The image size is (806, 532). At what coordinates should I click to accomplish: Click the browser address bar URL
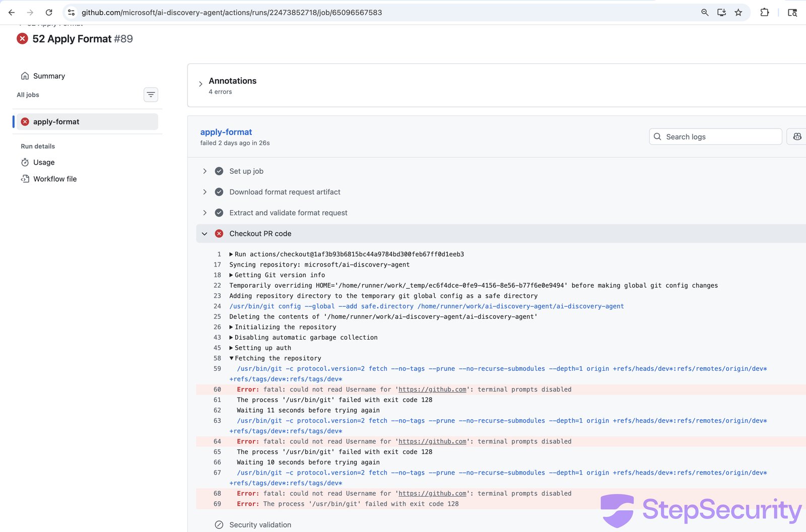[x=232, y=13]
